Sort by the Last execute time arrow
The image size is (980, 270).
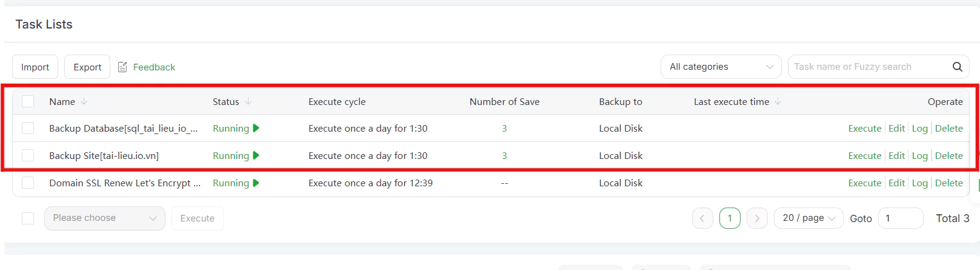pos(778,101)
